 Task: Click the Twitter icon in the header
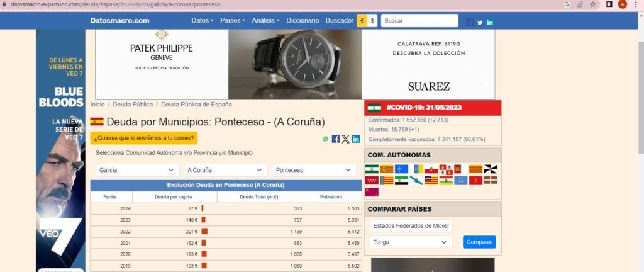click(x=480, y=23)
